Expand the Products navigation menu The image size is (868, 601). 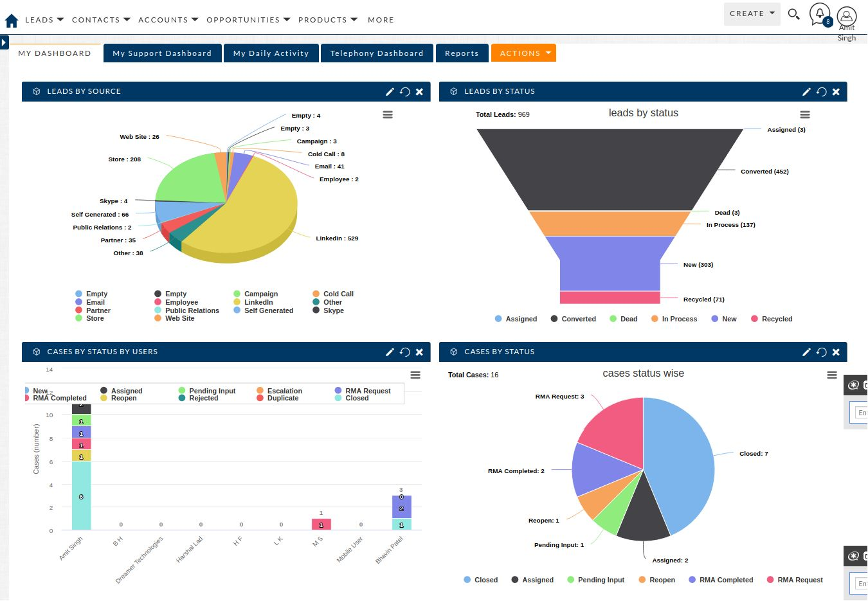328,20
